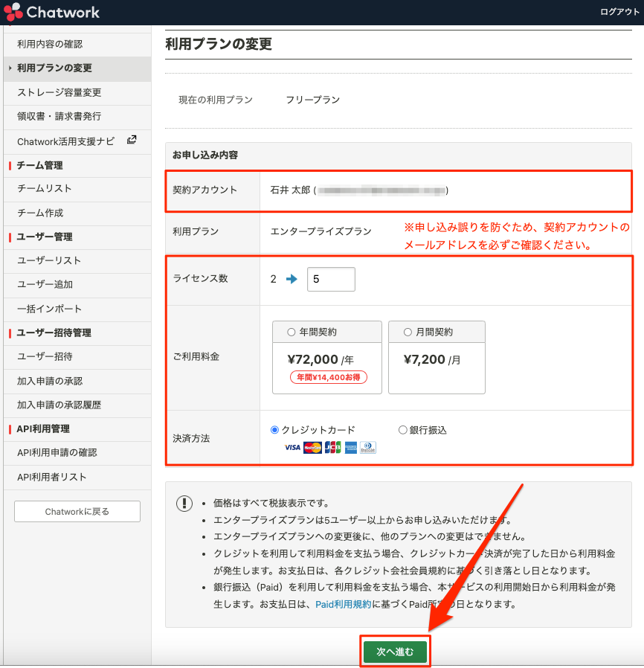644x668 pixels.
Task: Click the blue arrow next to license count
Action: click(x=292, y=279)
